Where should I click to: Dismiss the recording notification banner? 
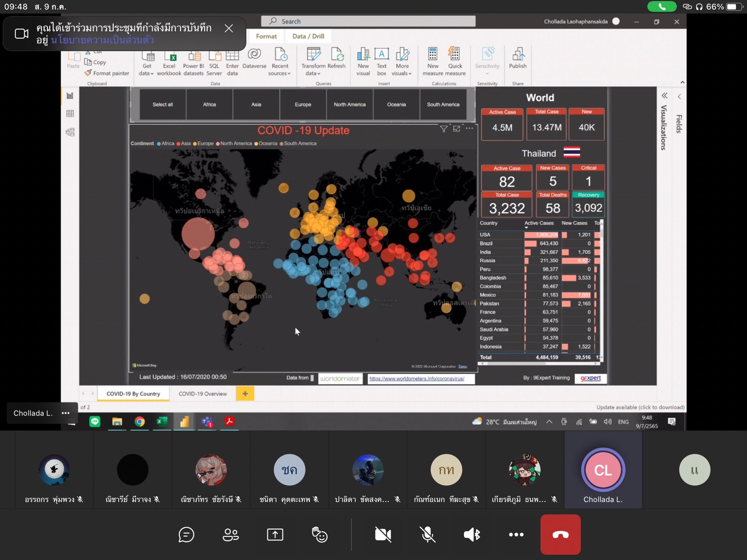click(x=229, y=28)
